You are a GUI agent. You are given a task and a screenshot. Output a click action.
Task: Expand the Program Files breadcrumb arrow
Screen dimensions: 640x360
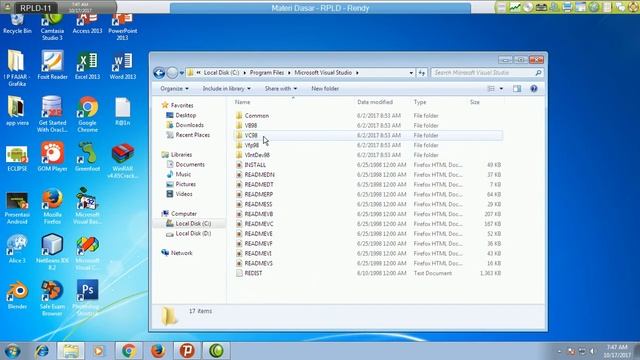click(289, 73)
